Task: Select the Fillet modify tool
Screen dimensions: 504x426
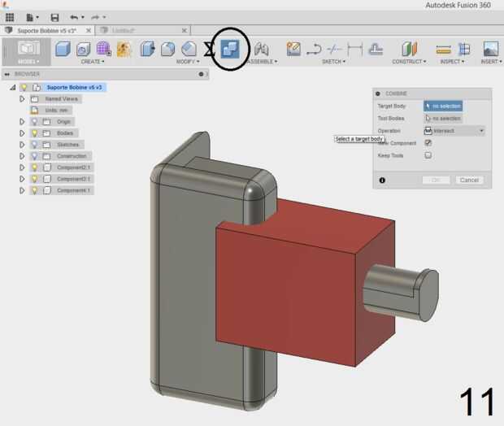Action: coord(167,50)
